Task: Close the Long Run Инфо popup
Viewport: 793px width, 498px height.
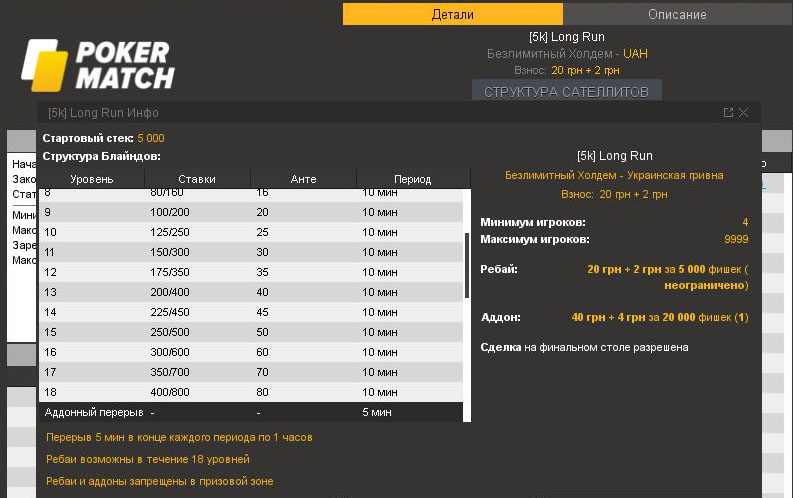Action: pos(744,113)
